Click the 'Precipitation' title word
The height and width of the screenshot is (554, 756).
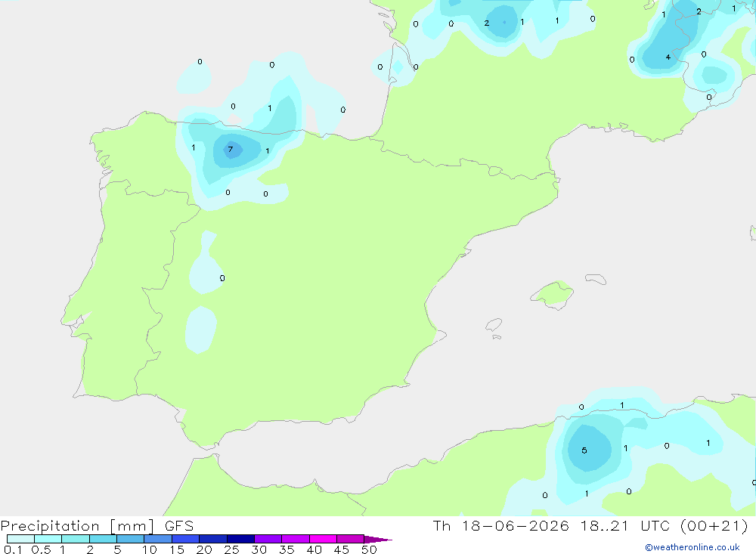coord(50,526)
